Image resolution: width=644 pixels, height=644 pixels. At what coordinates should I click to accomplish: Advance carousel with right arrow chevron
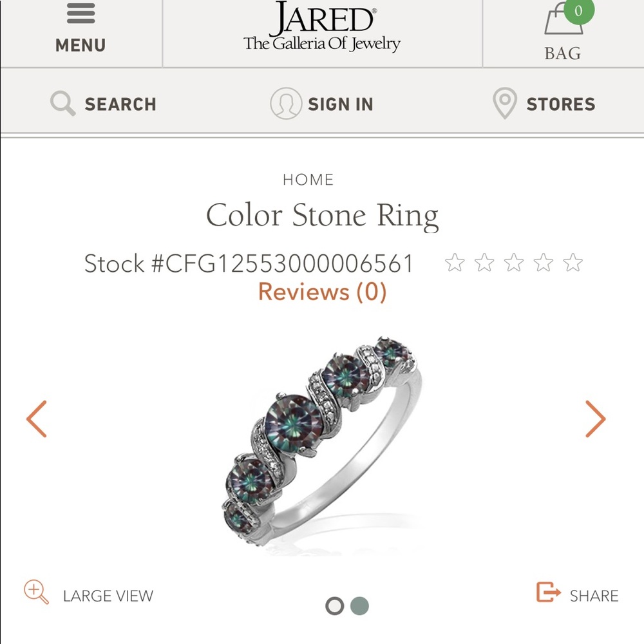tap(596, 419)
